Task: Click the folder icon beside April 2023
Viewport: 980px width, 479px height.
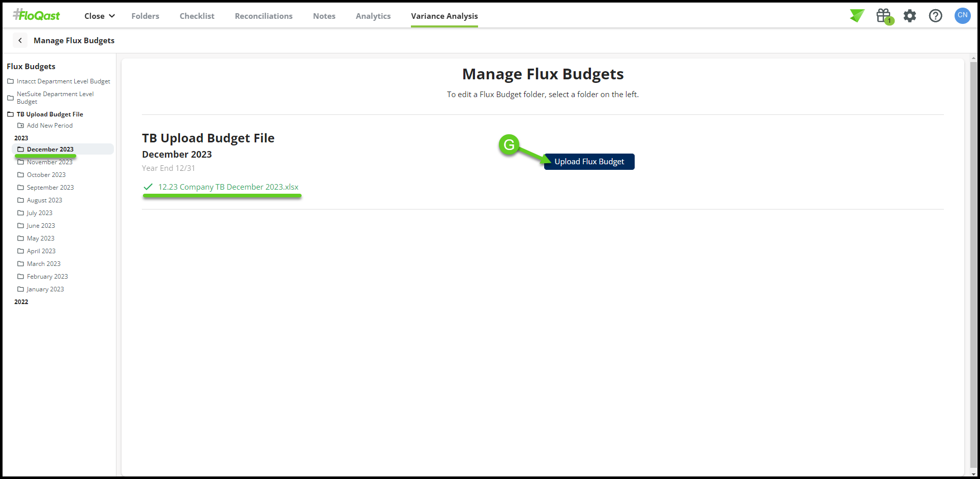Action: tap(21, 251)
